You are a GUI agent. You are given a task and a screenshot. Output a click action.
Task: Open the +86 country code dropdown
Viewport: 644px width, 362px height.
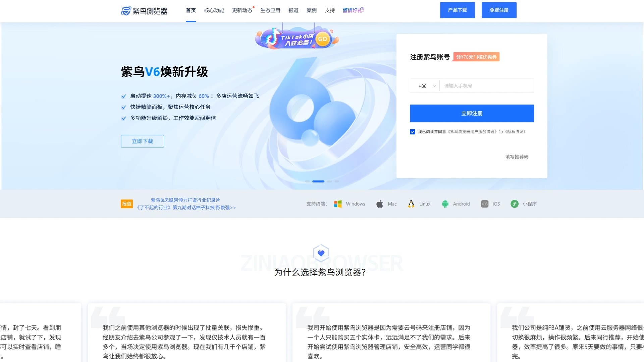425,86
